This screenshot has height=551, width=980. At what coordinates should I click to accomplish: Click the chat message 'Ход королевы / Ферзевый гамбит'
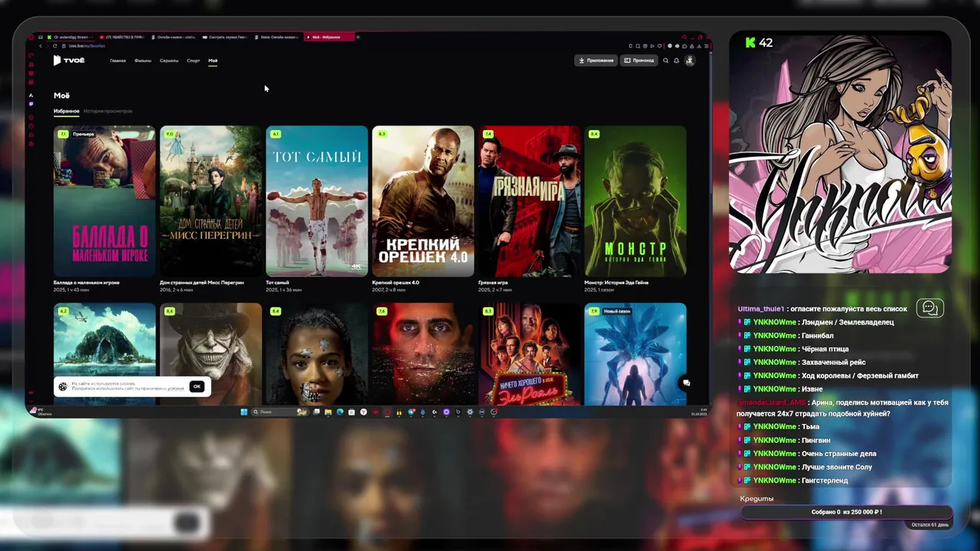pyautogui.click(x=860, y=376)
